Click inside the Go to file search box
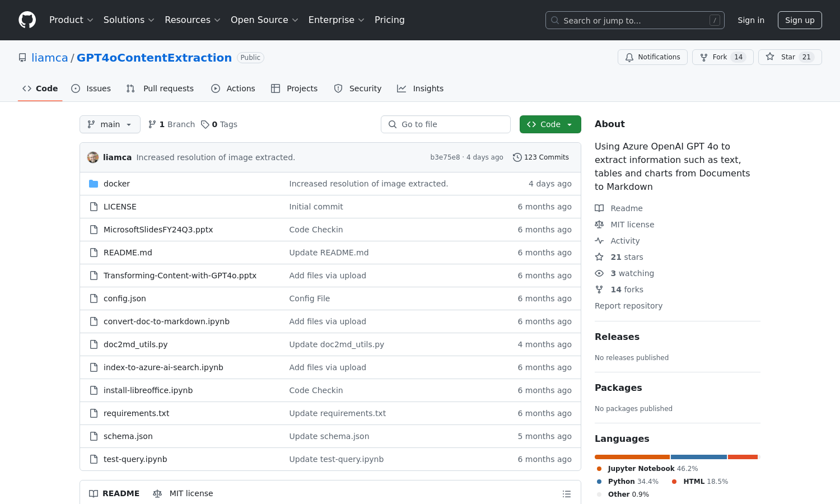The width and height of the screenshot is (840, 504). [x=445, y=124]
